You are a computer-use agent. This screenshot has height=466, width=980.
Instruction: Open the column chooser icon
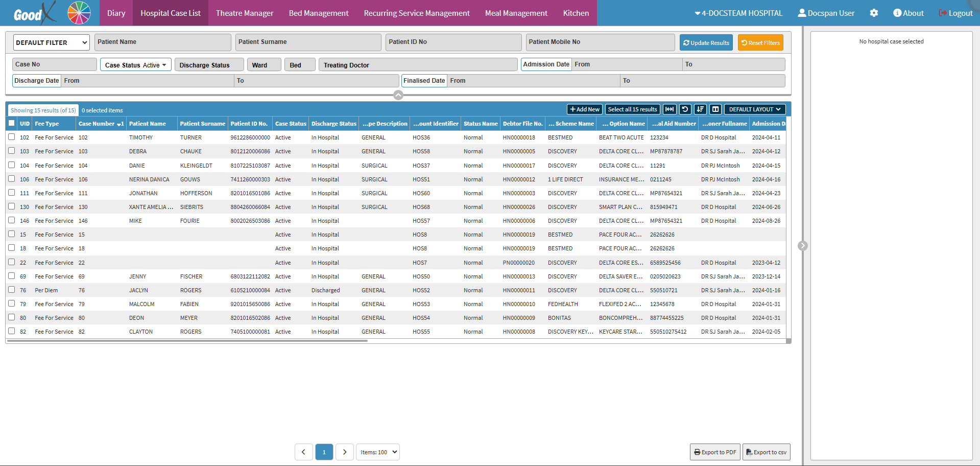(715, 109)
